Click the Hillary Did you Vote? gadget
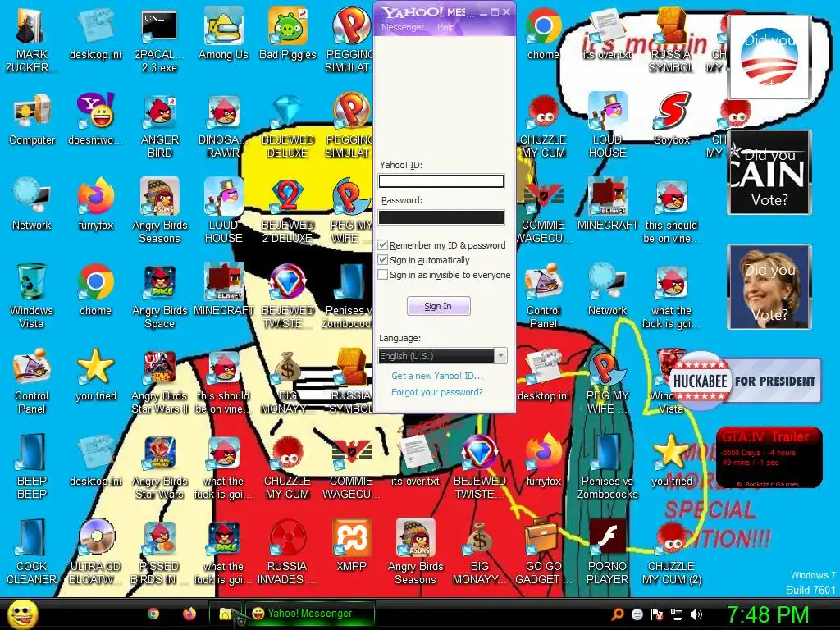The image size is (840, 630). (769, 287)
